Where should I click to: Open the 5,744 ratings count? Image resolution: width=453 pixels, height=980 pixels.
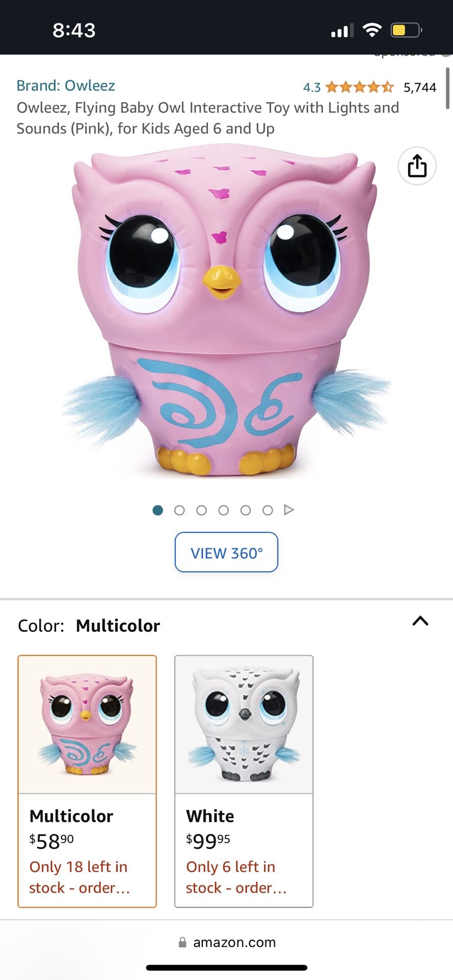420,88
